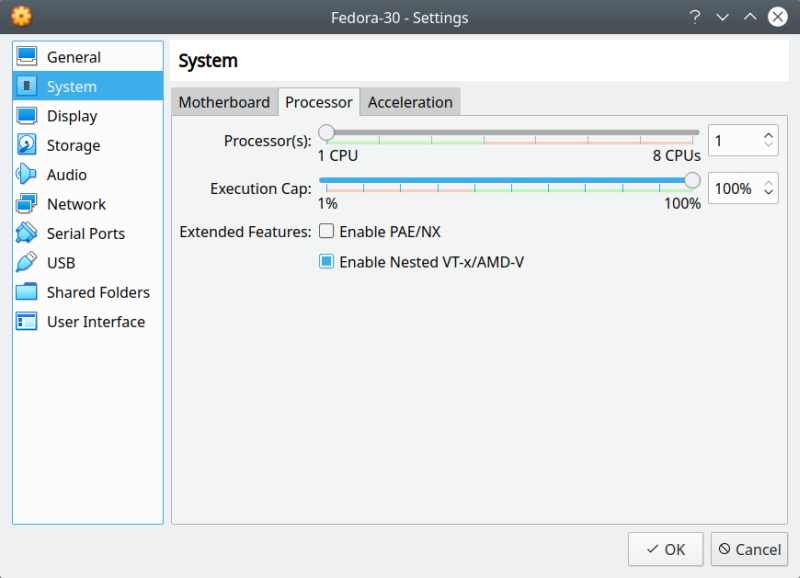Switch to the Motherboard tab
The image size is (800, 578).
tap(224, 102)
